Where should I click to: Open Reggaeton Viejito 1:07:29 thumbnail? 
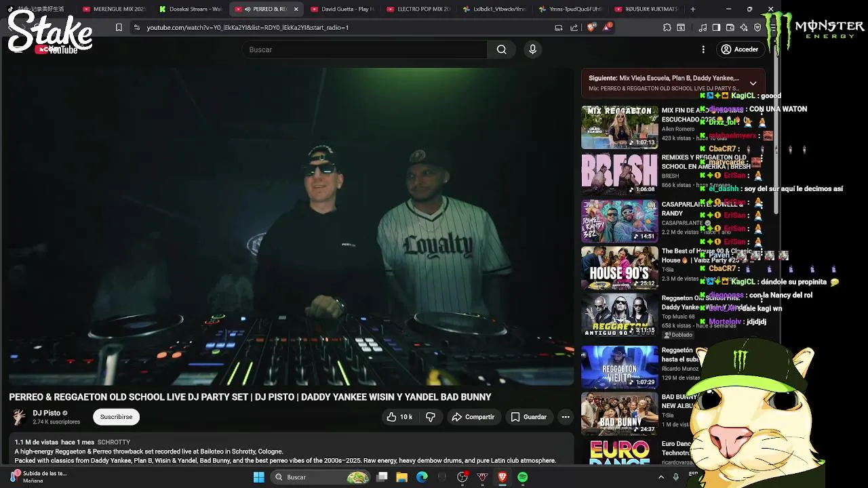(620, 367)
